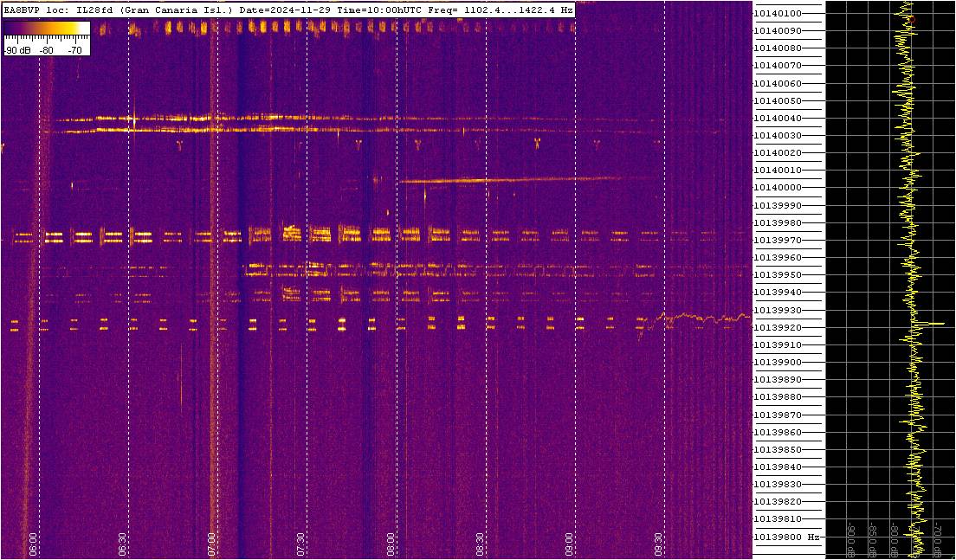
Task: Click frequency label 10139970
Action: pyautogui.click(x=777, y=240)
